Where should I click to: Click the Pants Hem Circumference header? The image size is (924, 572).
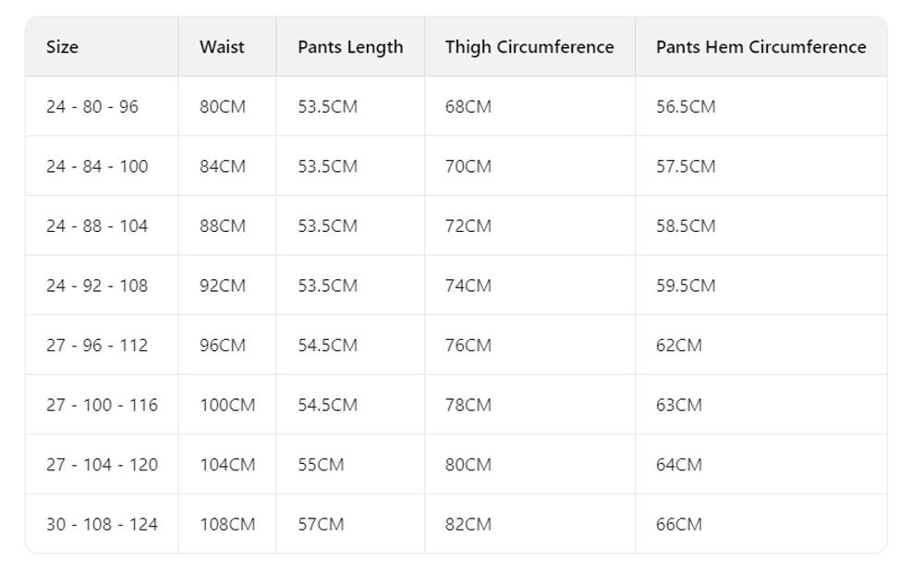761,46
